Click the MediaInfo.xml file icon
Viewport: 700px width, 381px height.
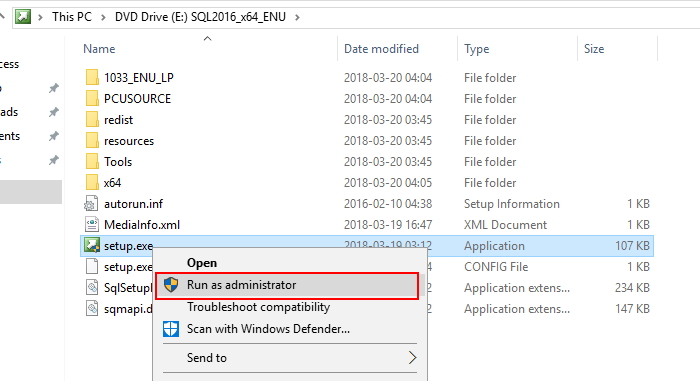(92, 225)
